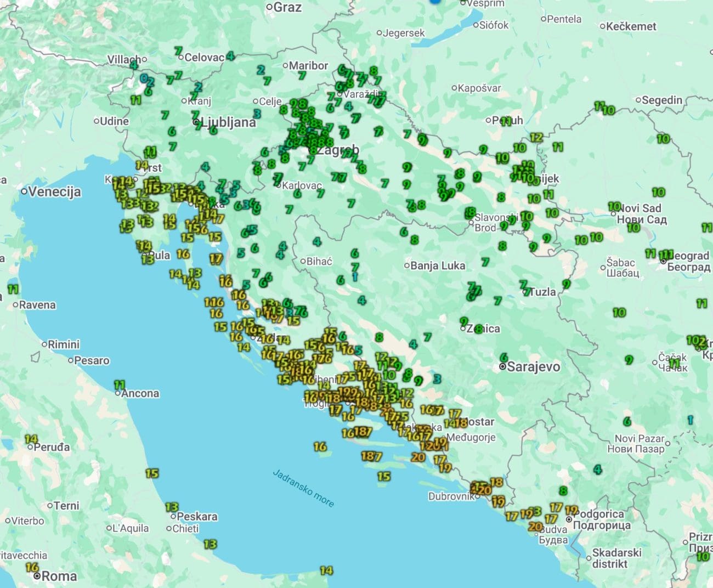Click the 1 temperature marker northeast of Novi Pazar

pyautogui.click(x=690, y=420)
